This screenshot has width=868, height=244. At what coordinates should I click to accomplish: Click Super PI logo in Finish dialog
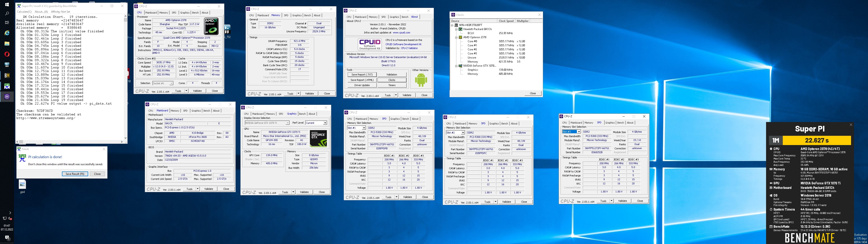click(22, 158)
